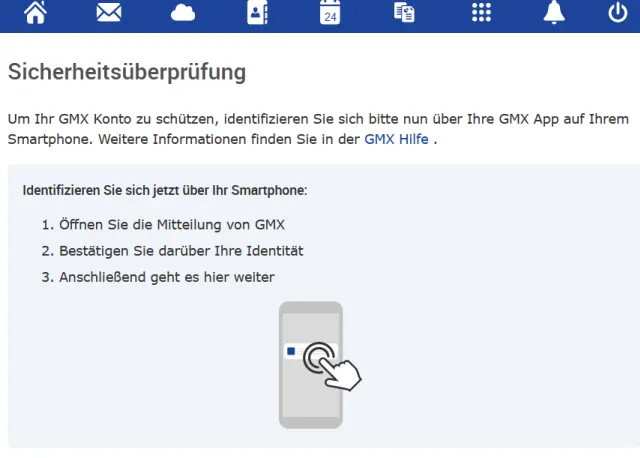Open the apps grid icon
This screenshot has height=458, width=640.
pyautogui.click(x=481, y=12)
